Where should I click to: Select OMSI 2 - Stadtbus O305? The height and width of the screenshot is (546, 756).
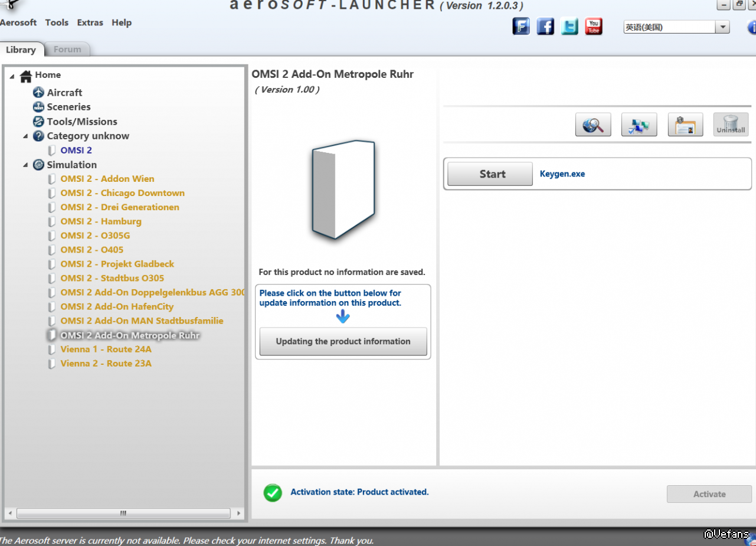click(112, 278)
